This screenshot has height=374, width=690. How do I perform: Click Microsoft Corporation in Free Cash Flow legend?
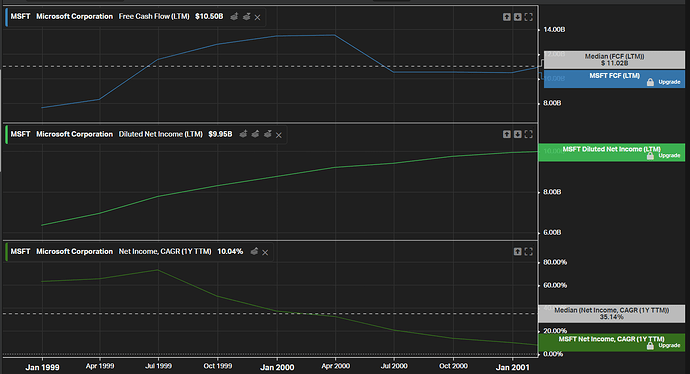(74, 17)
